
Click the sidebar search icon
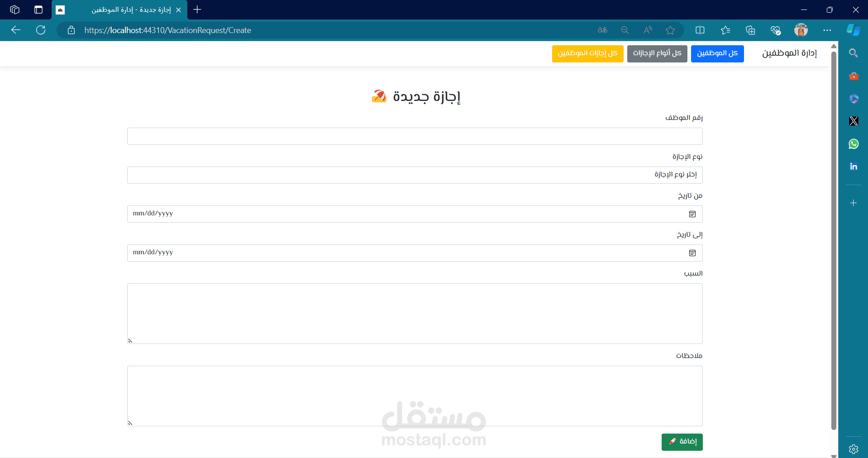(854, 53)
